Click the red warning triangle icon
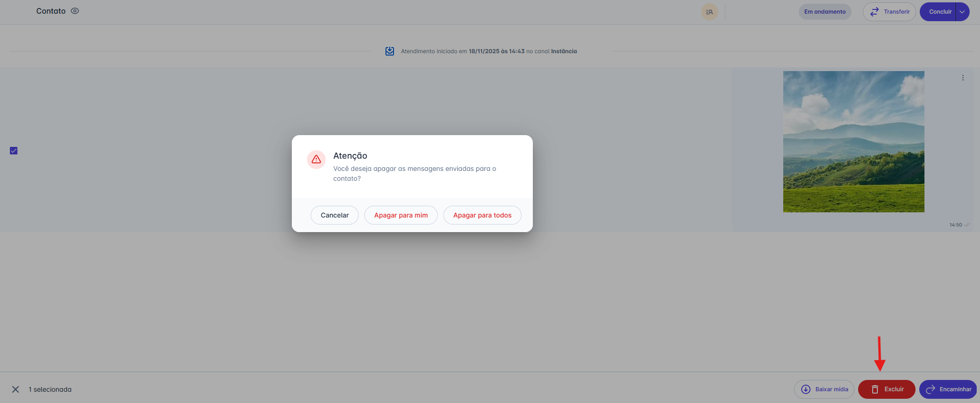The width and height of the screenshot is (980, 403). [x=316, y=160]
